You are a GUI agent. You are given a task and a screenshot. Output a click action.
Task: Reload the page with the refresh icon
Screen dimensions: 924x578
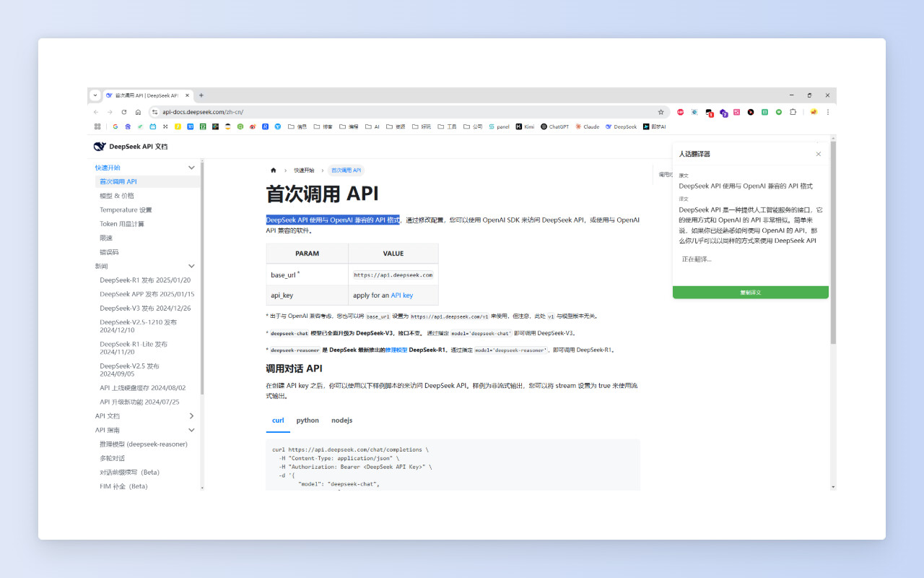click(x=124, y=112)
